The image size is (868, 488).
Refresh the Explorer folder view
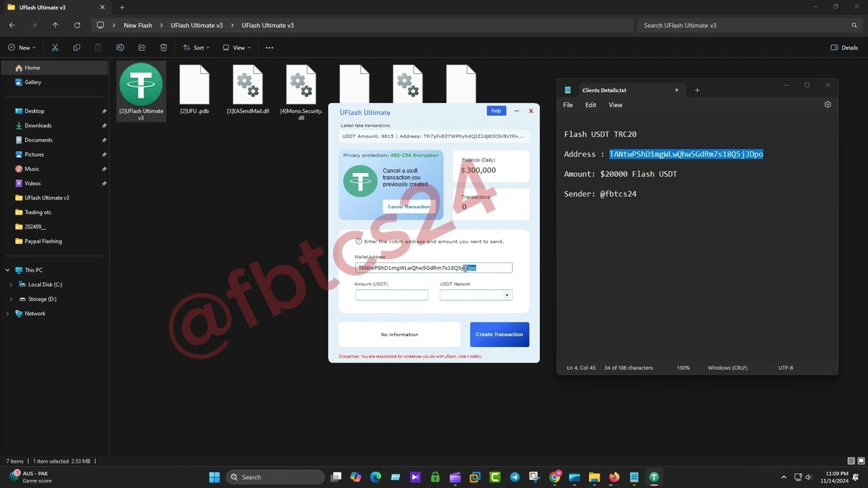(77, 25)
